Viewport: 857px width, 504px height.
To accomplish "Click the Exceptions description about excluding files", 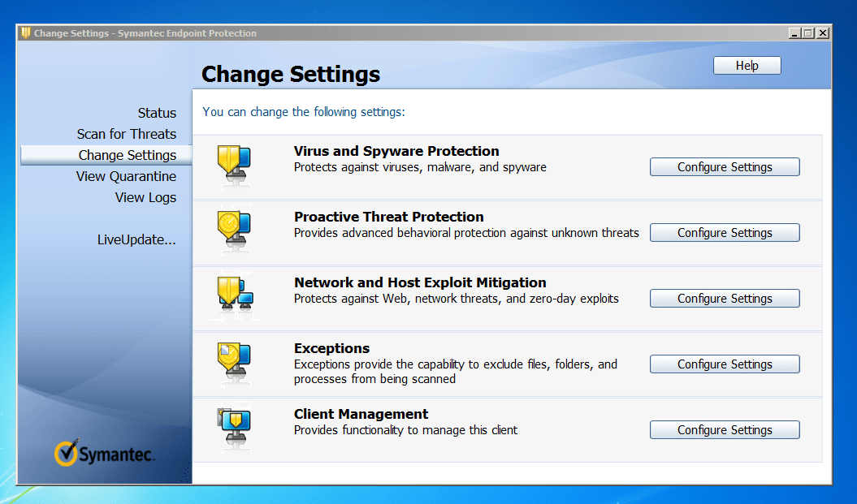I will (x=456, y=372).
